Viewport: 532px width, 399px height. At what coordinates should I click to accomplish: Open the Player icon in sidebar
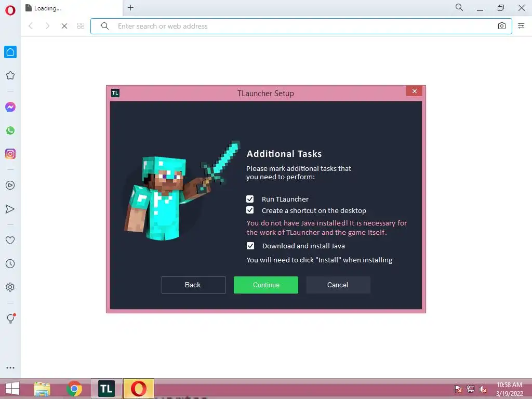click(10, 185)
